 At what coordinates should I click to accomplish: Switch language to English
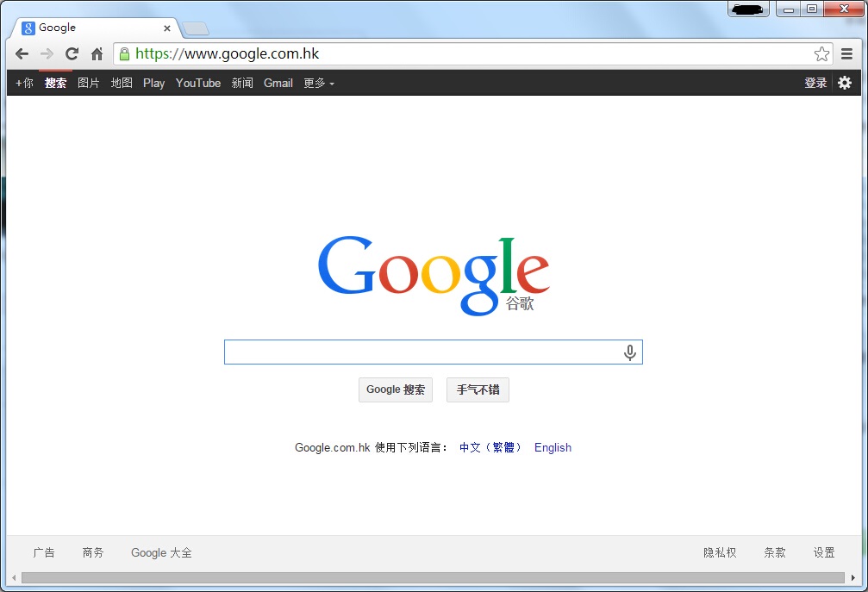click(x=553, y=447)
